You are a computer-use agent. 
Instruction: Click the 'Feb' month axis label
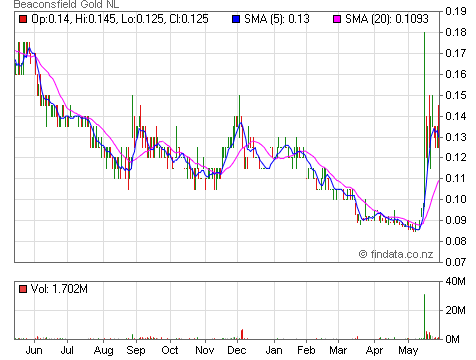306,350
